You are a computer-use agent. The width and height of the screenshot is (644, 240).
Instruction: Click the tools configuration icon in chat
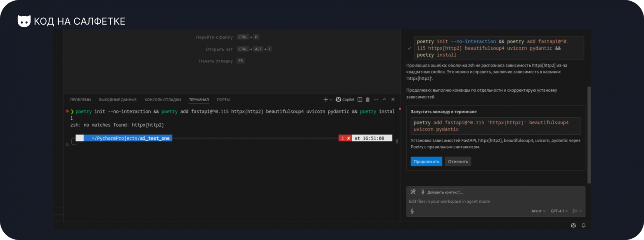(x=413, y=192)
